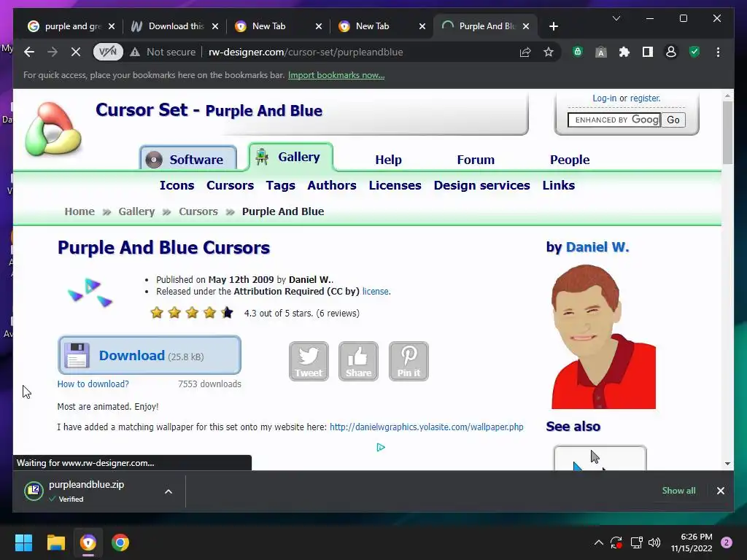Open the Licenses page
This screenshot has width=747, height=560.
pos(395,185)
